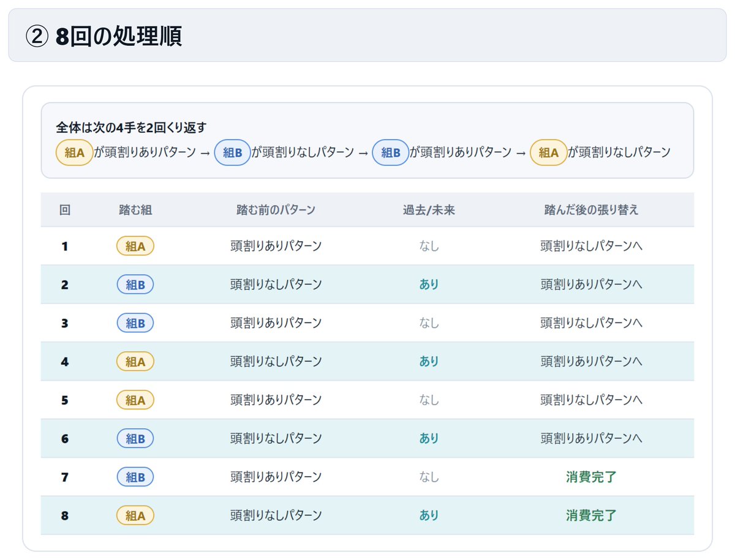Click row number 1 in the table
The height and width of the screenshot is (560, 735).
pos(64,247)
